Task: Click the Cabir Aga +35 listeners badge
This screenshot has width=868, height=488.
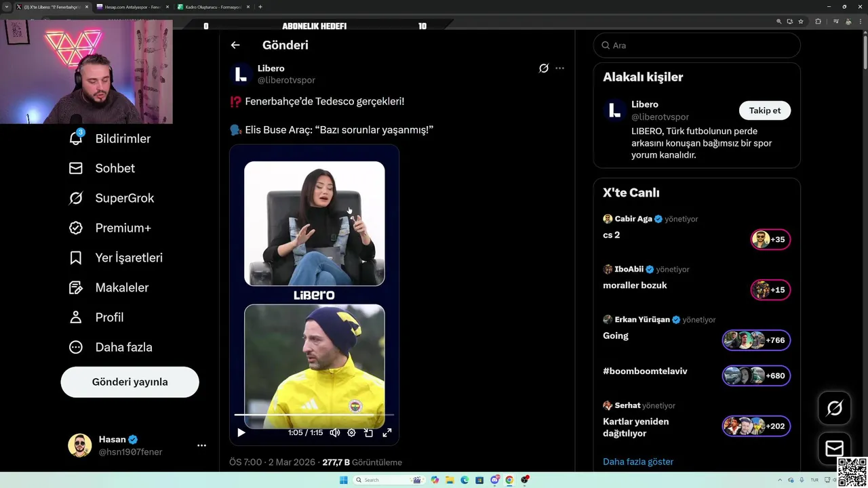Action: [770, 239]
